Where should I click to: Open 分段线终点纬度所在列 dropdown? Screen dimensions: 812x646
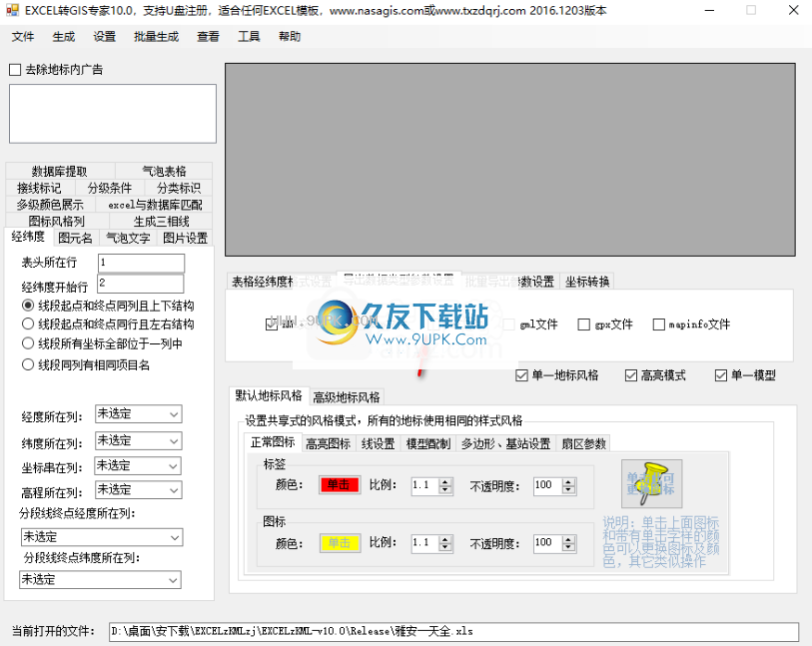point(100,580)
